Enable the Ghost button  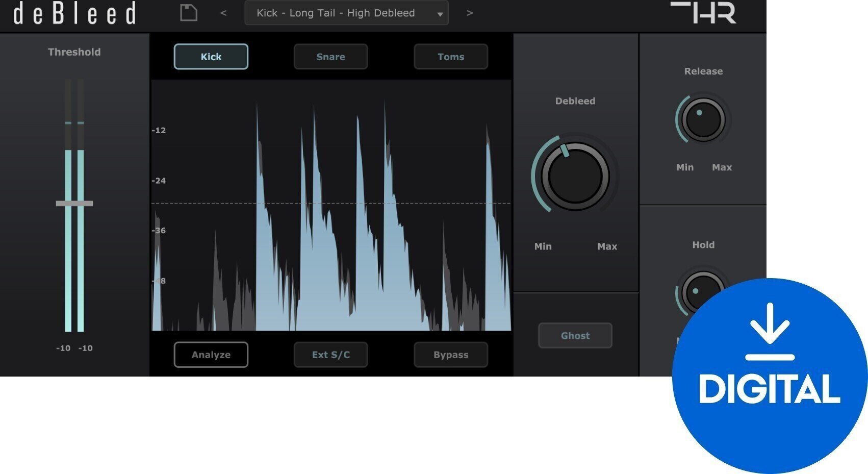pyautogui.click(x=575, y=336)
